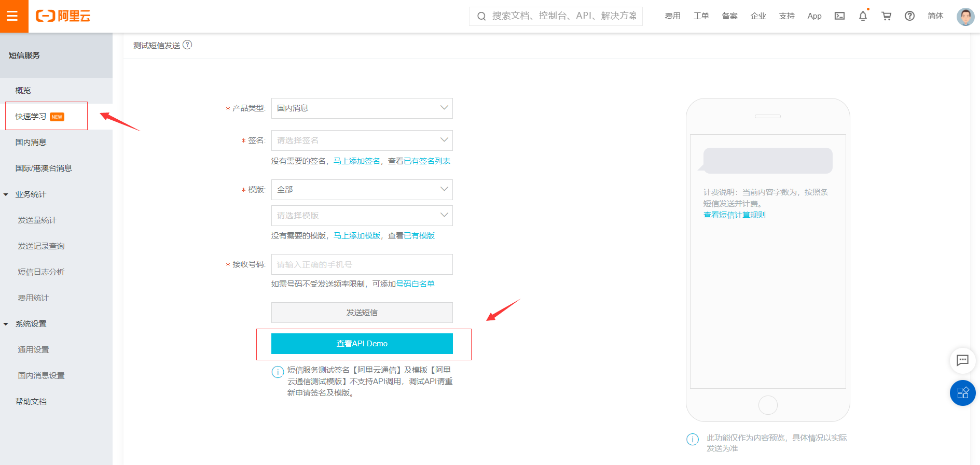This screenshot has height=465, width=980.
Task: Click the Alibaba Cloud logo
Action: (x=63, y=16)
